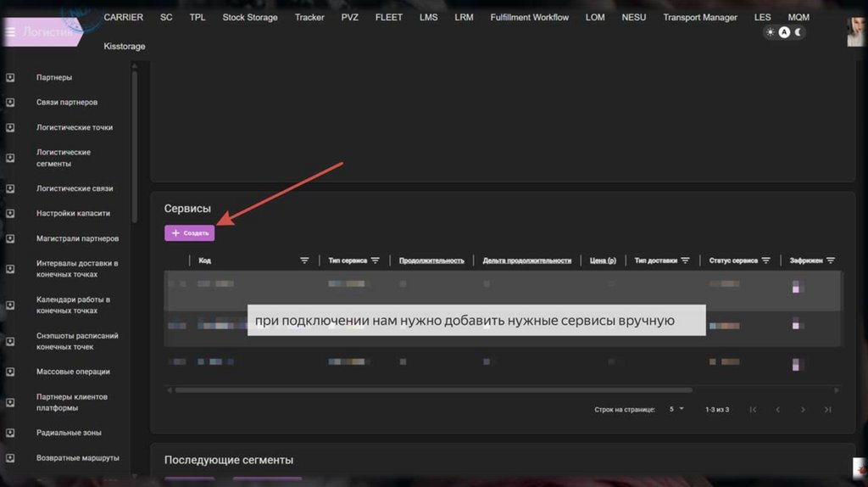Open the Transport Manager tab
The width and height of the screenshot is (868, 487).
[x=700, y=17]
